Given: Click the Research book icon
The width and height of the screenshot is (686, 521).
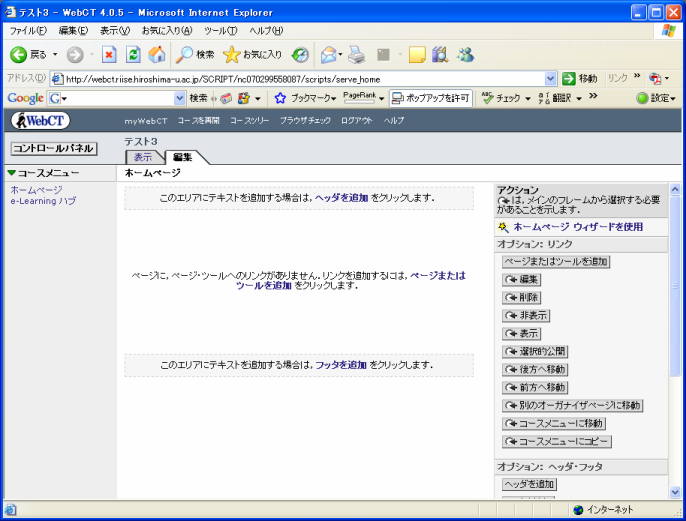Looking at the screenshot, I should [440, 55].
